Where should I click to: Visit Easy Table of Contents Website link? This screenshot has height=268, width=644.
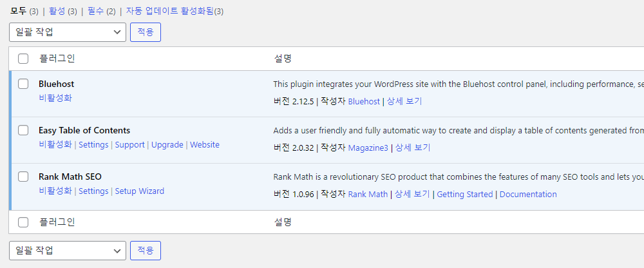pos(205,145)
